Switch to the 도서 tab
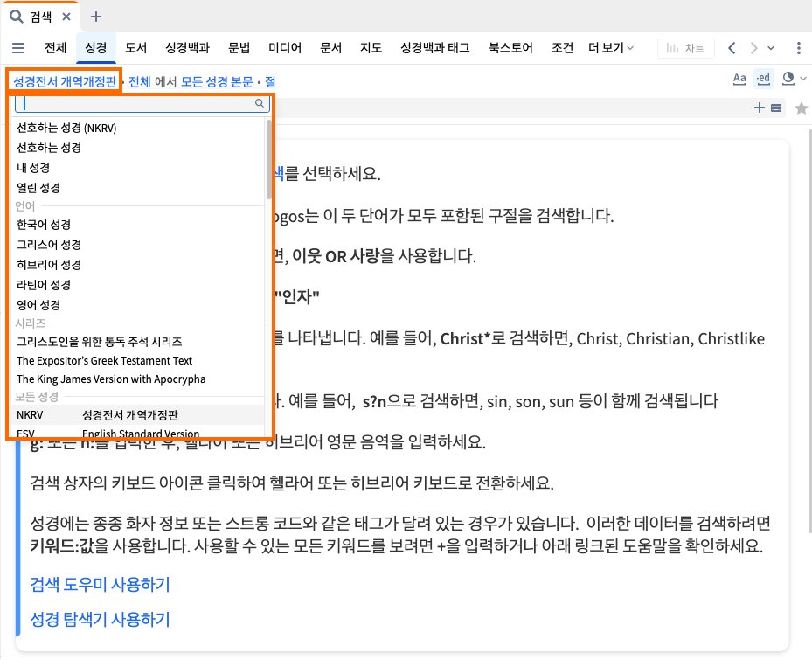This screenshot has height=660, width=812. click(136, 48)
